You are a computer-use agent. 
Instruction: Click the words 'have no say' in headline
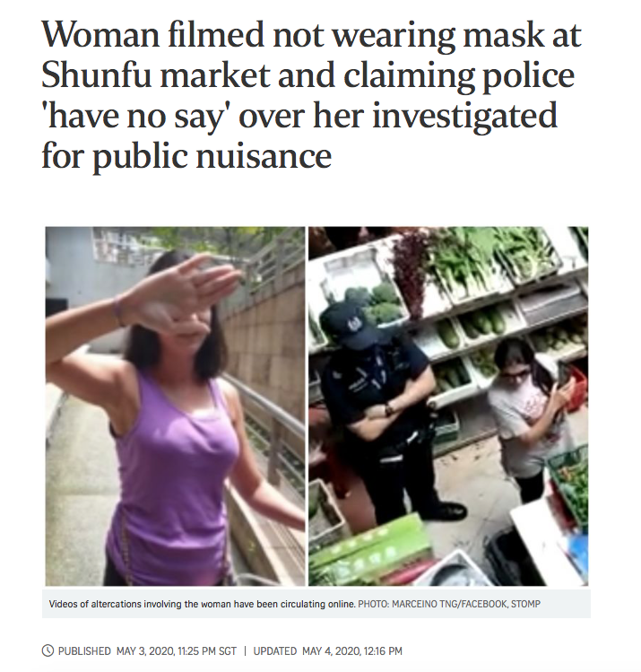coord(137,116)
